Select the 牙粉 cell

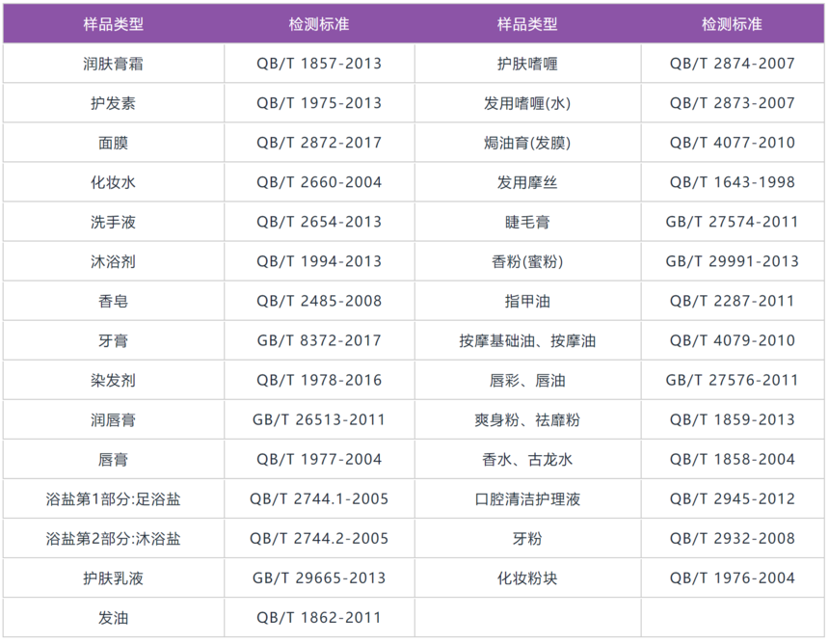(527, 539)
